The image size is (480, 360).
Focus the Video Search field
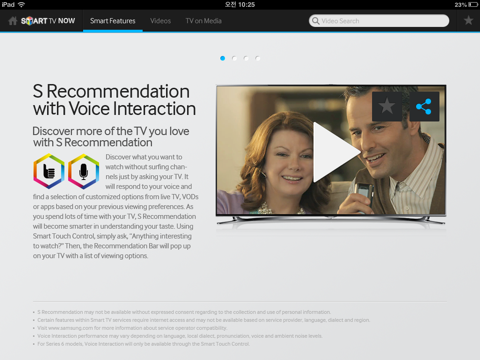pyautogui.click(x=379, y=21)
